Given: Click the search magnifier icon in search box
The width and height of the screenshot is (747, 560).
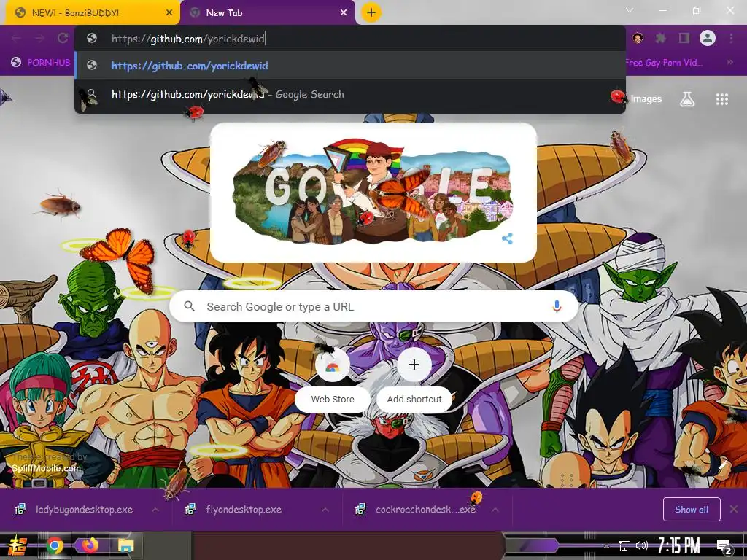Looking at the screenshot, I should point(189,306).
